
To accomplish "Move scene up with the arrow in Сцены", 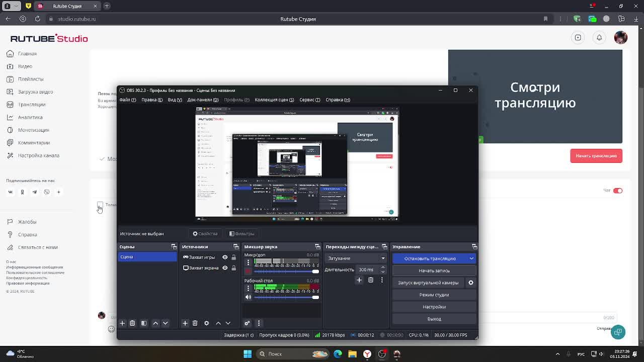I will [155, 323].
